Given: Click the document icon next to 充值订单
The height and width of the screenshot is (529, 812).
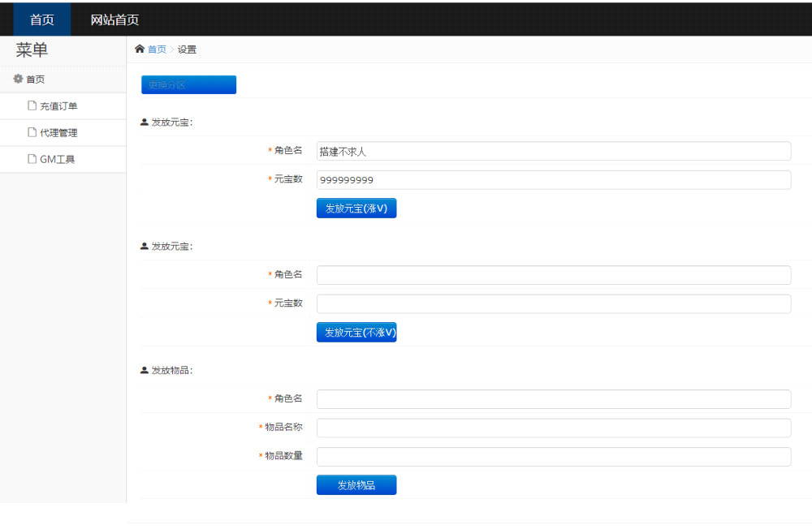Looking at the screenshot, I should point(32,105).
